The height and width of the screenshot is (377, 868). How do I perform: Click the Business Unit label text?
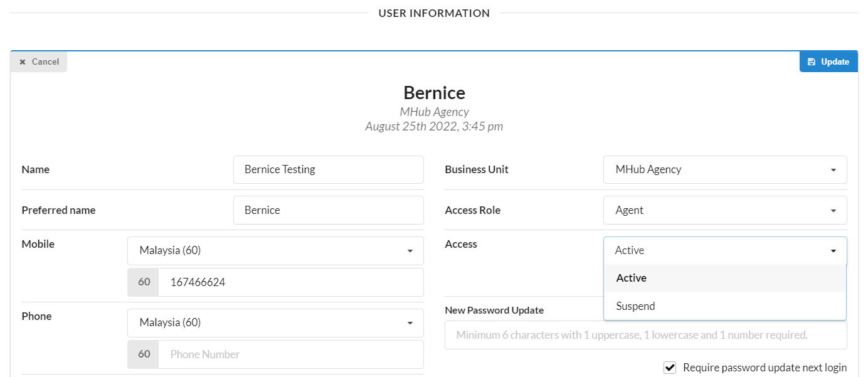477,169
